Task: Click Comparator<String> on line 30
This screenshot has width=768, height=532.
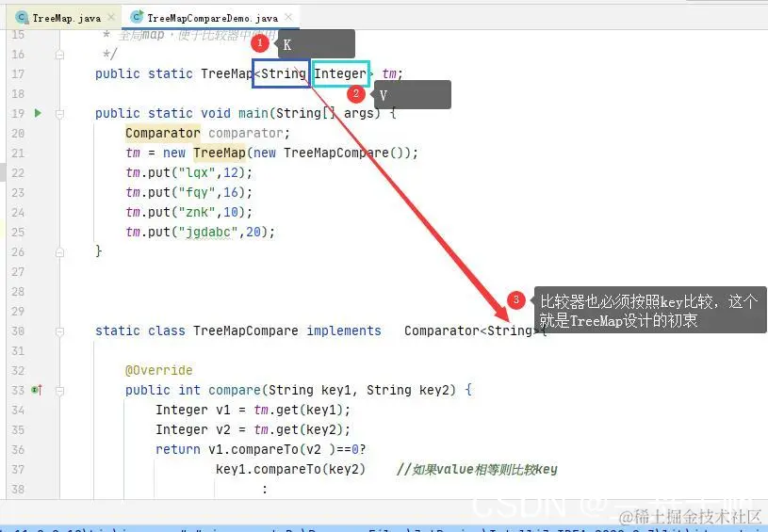Action: 471,331
